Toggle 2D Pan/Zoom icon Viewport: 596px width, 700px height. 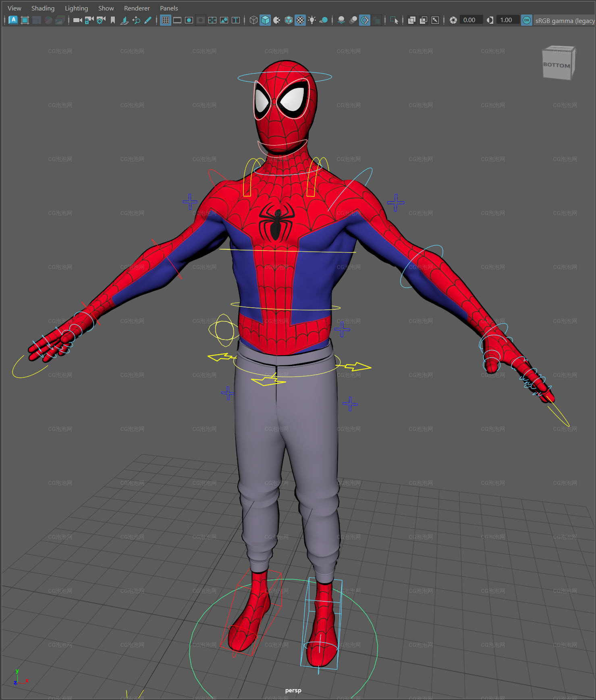(136, 20)
